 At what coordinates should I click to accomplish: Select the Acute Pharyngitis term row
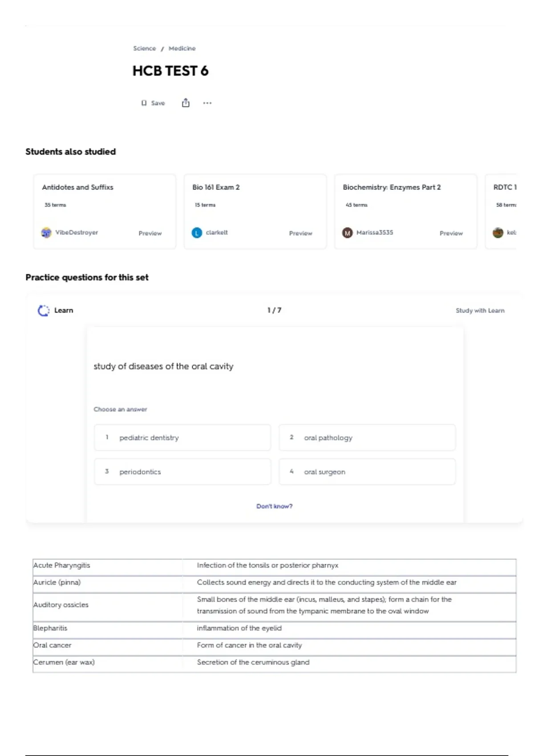click(x=274, y=566)
